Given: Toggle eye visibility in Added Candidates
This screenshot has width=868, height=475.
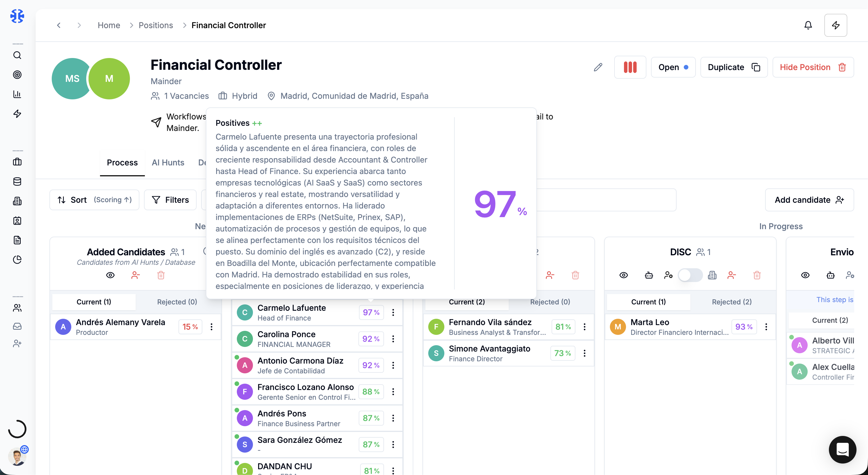Looking at the screenshot, I should click(110, 275).
